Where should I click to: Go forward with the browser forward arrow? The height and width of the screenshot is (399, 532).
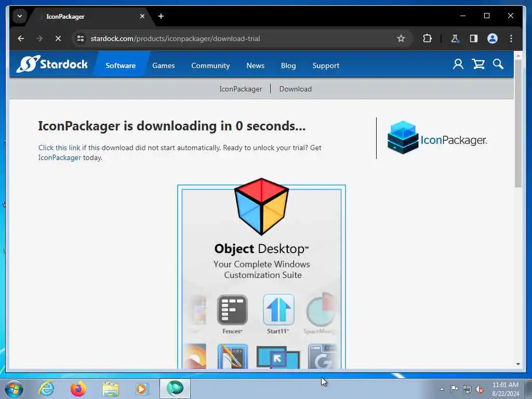pos(39,38)
